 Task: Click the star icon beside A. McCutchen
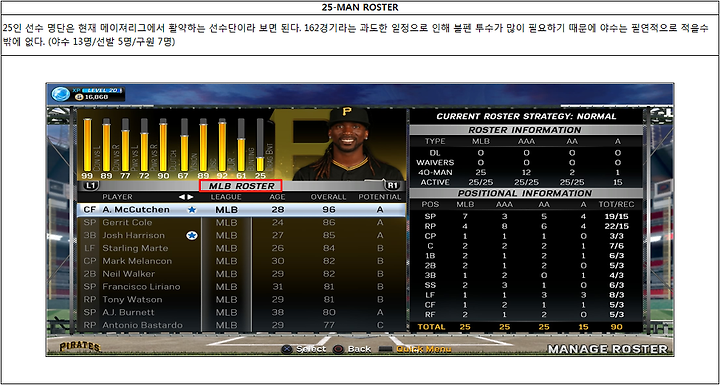pyautogui.click(x=192, y=209)
